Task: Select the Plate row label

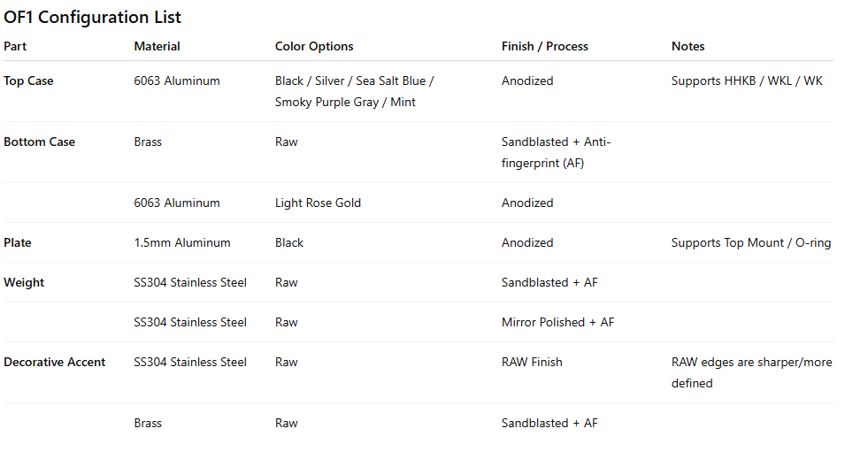Action: [18, 242]
